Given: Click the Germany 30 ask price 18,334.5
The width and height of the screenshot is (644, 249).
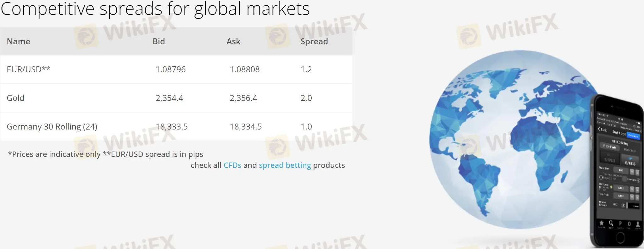Looking at the screenshot, I should (246, 127).
